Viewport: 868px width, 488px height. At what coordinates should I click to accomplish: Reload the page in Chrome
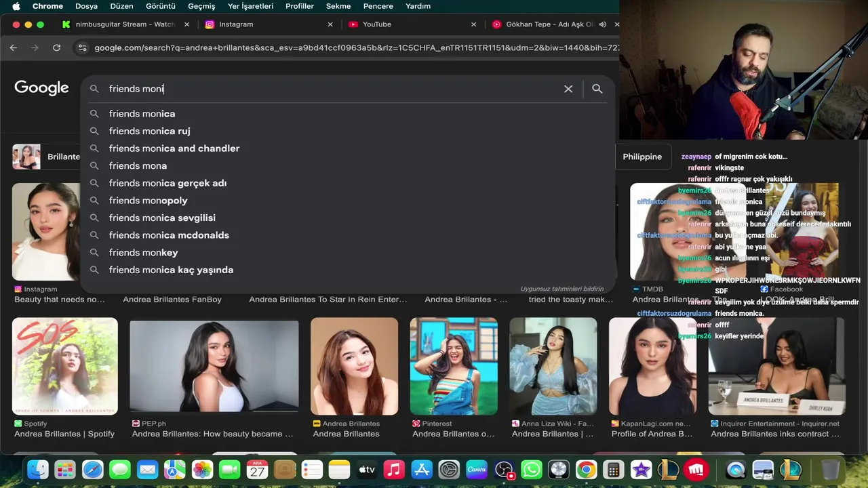tap(57, 47)
